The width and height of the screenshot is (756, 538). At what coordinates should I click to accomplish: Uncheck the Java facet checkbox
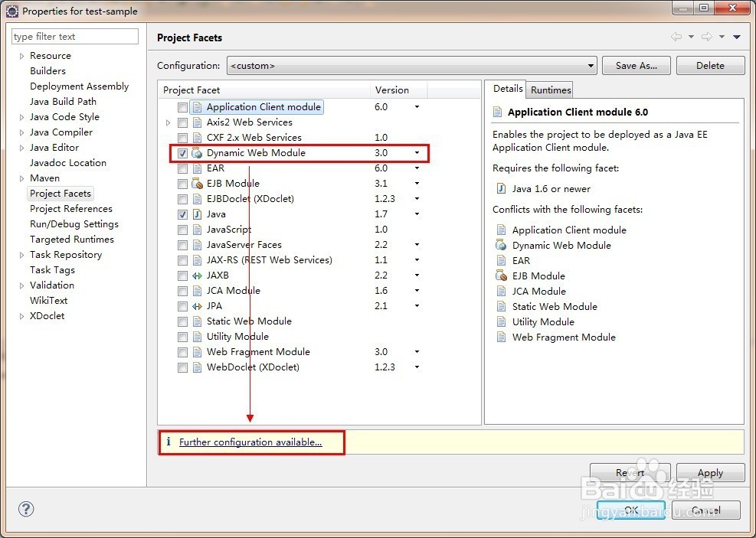pyautogui.click(x=182, y=215)
